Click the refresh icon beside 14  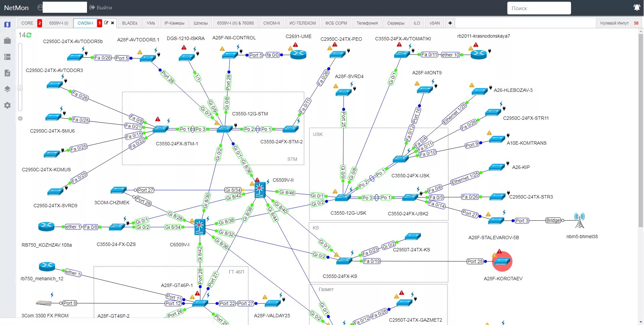pyautogui.click(x=29, y=35)
